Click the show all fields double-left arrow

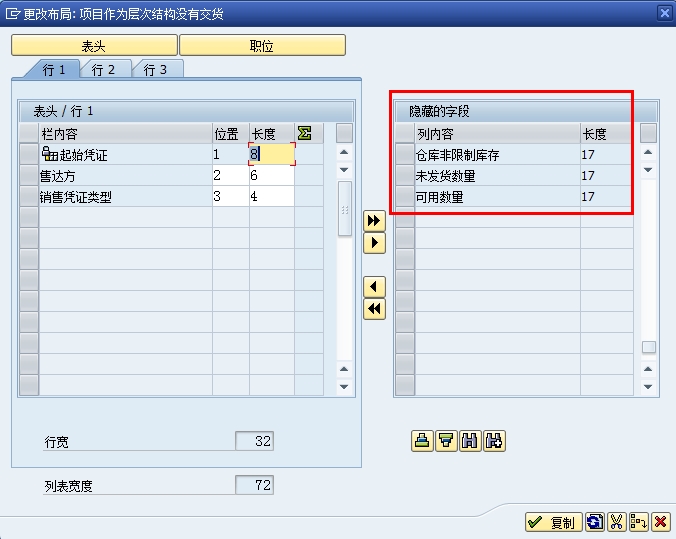(374, 309)
